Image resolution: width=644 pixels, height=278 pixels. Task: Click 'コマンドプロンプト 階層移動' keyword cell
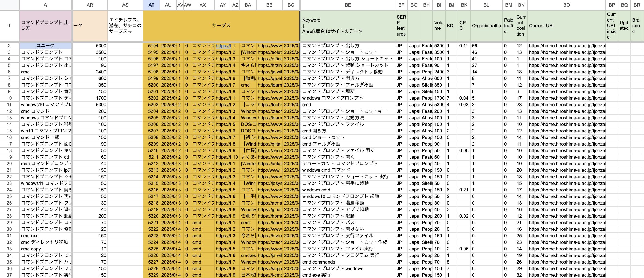point(348,203)
